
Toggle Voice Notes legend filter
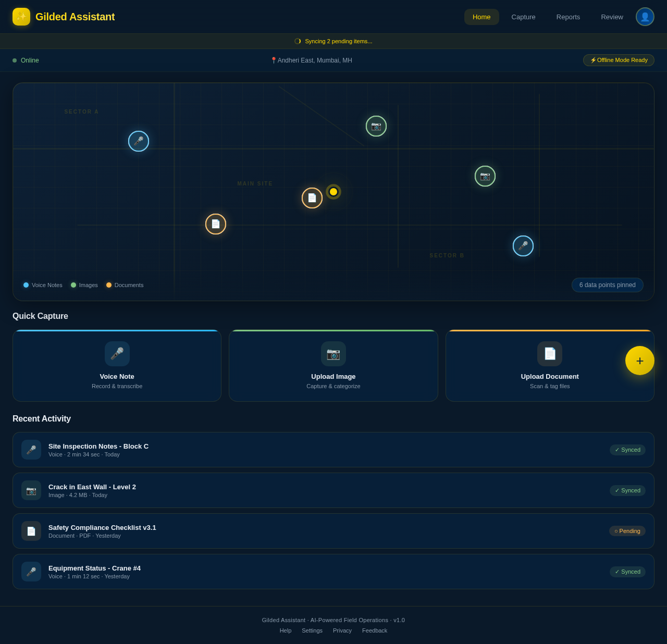[x=43, y=285]
